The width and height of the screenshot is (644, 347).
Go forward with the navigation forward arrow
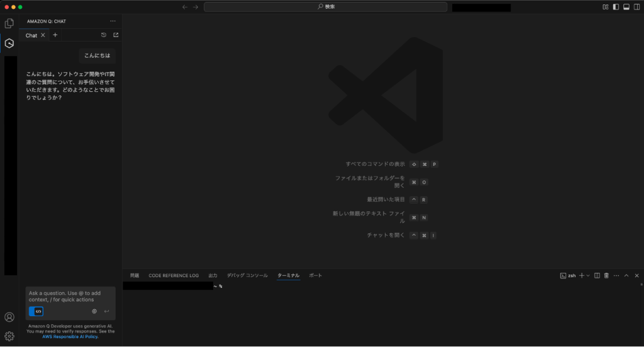(x=196, y=7)
